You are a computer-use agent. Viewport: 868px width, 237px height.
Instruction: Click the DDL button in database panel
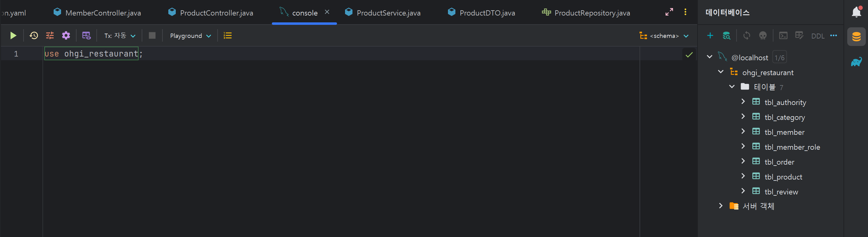817,36
